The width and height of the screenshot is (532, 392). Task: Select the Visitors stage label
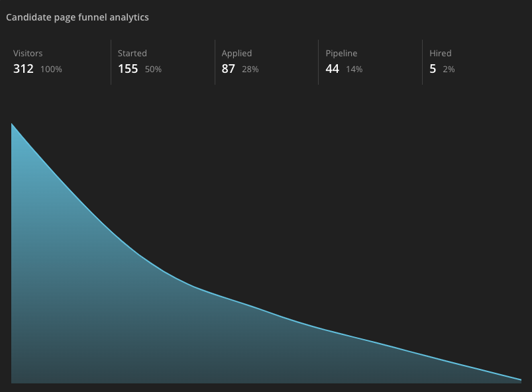pos(28,53)
